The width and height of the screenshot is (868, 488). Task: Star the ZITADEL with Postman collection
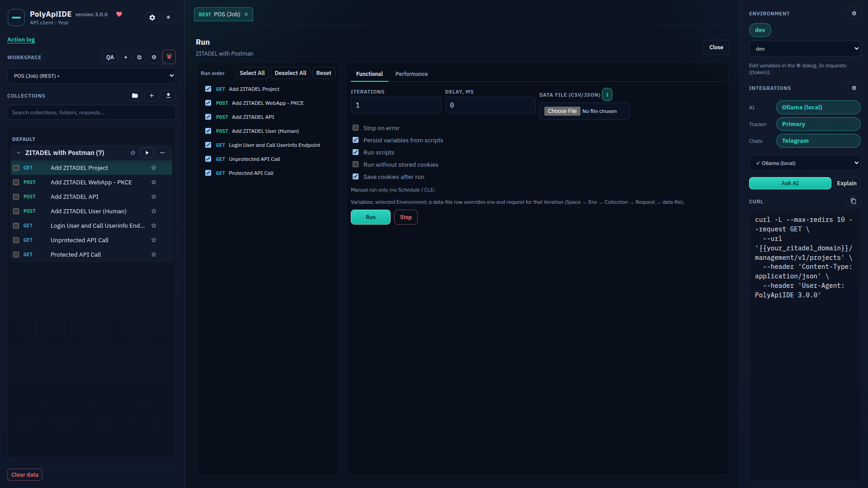[x=133, y=153]
